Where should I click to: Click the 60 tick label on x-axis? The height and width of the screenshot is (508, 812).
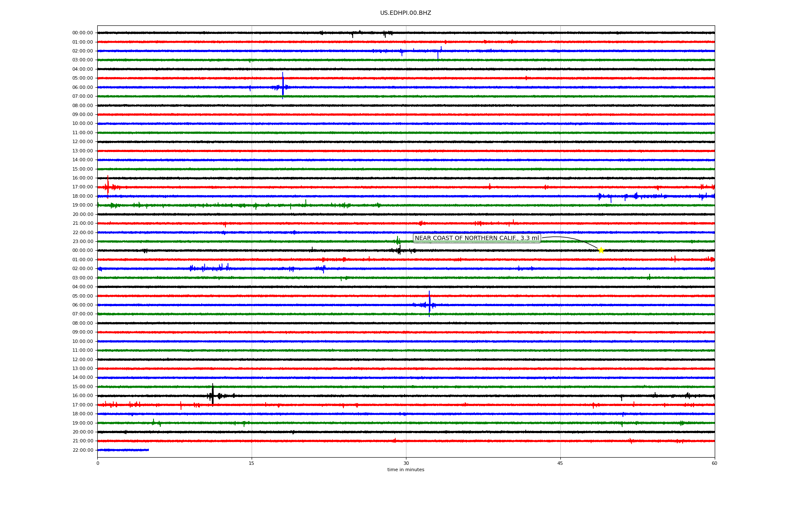(714, 463)
